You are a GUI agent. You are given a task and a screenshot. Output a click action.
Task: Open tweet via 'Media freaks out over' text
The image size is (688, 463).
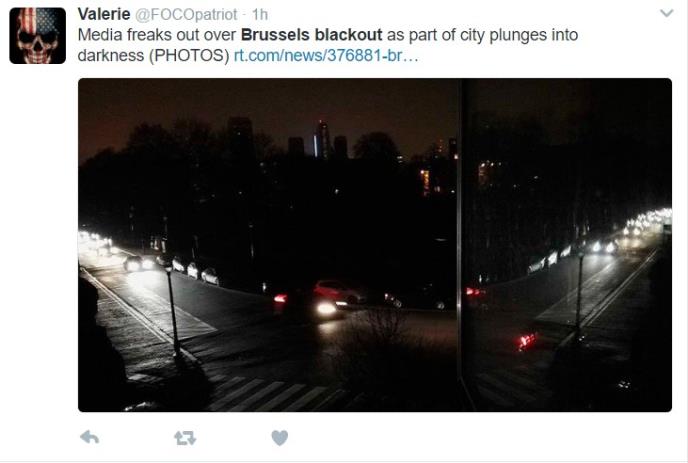[157, 35]
